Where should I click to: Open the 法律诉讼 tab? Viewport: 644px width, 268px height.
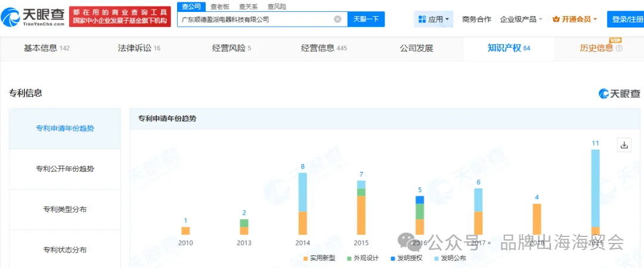[139, 48]
